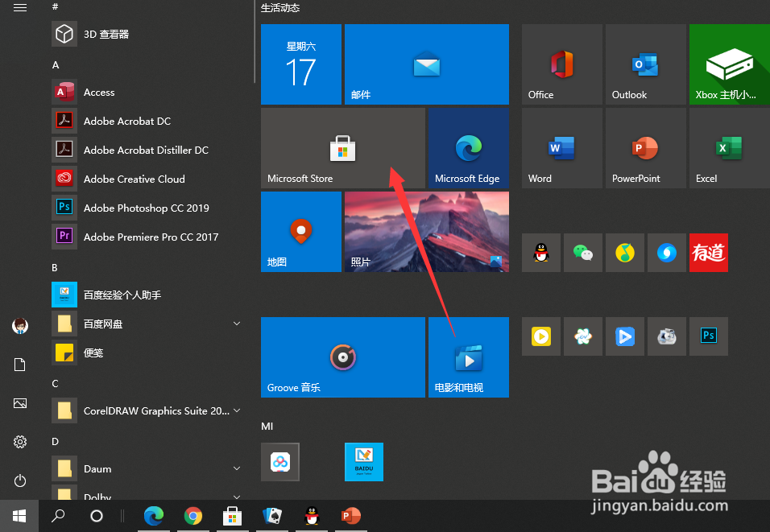Image resolution: width=770 pixels, height=532 pixels.
Task: Open Adobe Acrobat Distiller DC
Action: coord(147,150)
